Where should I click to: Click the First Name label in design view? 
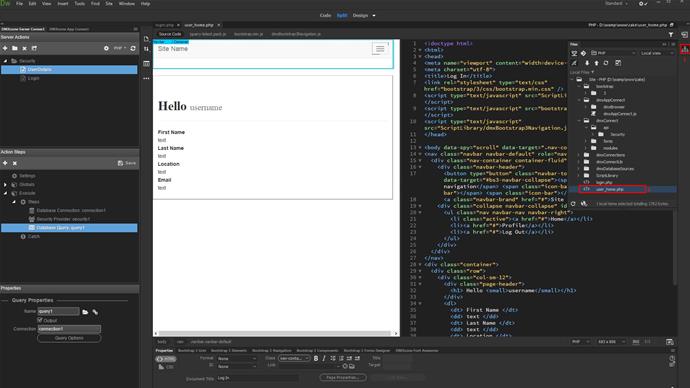[171, 132]
